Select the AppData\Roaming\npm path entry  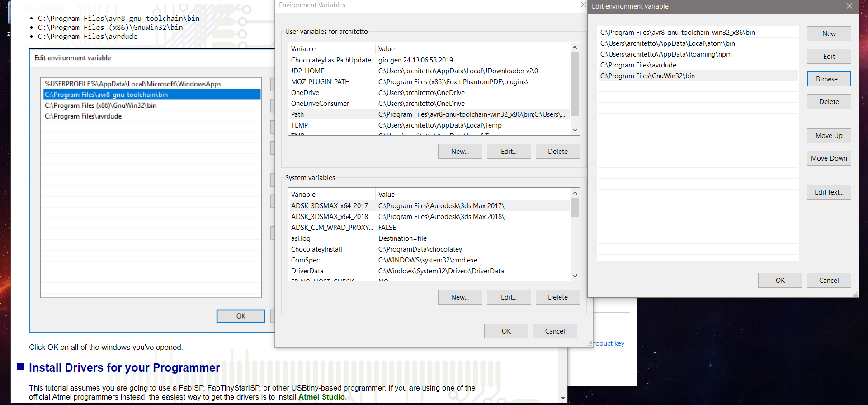[x=698, y=54]
